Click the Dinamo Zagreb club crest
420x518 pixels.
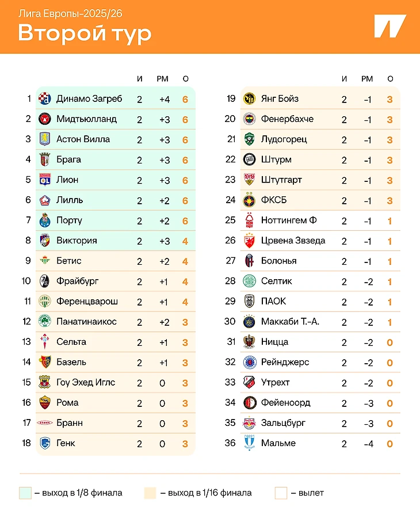click(45, 98)
